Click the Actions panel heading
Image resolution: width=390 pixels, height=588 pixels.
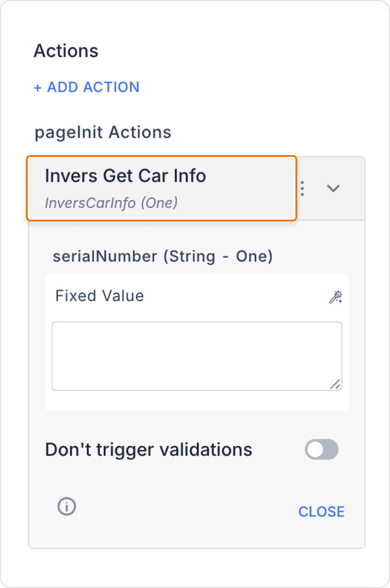click(66, 50)
